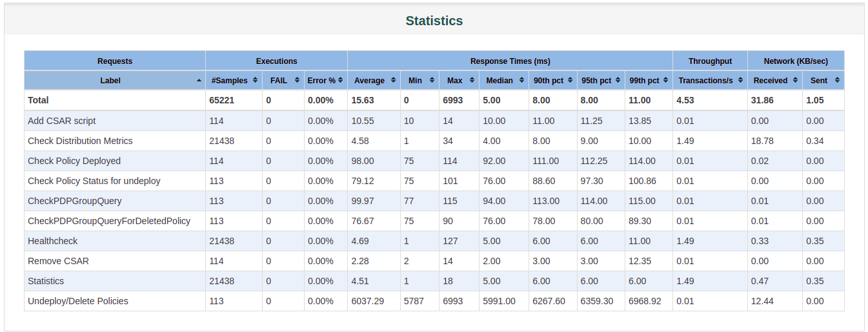The image size is (868, 332).
Task: Click Total received value 31.86
Action: point(762,100)
